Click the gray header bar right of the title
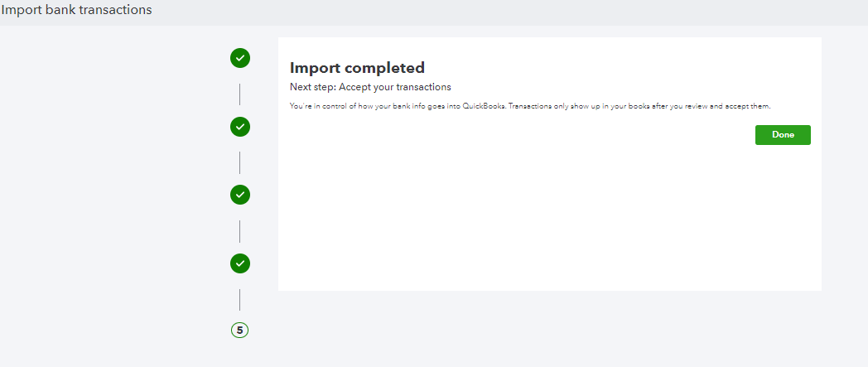The image size is (868, 367). 497,12
